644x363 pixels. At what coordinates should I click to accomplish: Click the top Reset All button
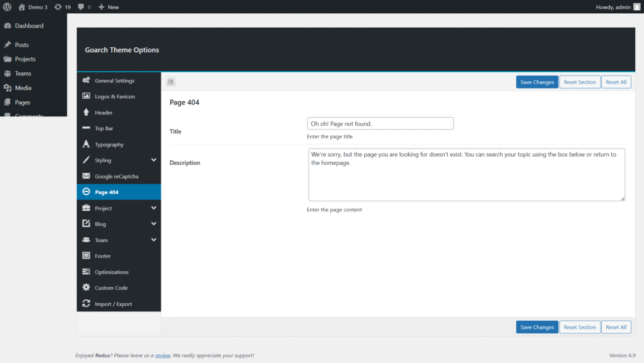point(616,82)
